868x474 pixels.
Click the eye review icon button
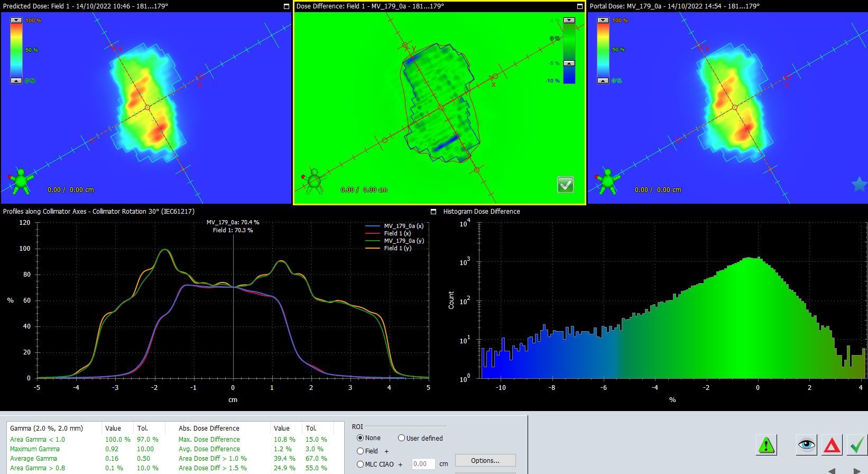click(807, 445)
